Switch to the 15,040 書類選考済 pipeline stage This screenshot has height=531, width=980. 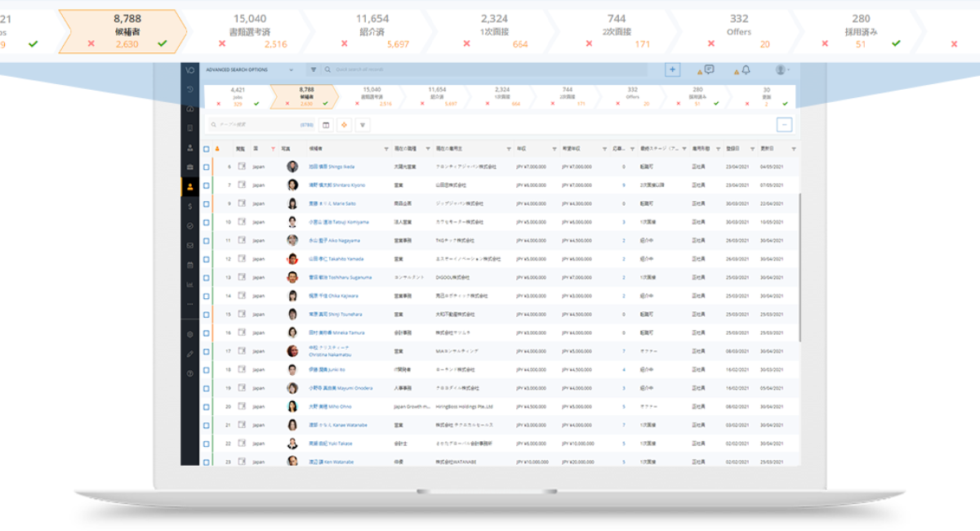pos(372,96)
